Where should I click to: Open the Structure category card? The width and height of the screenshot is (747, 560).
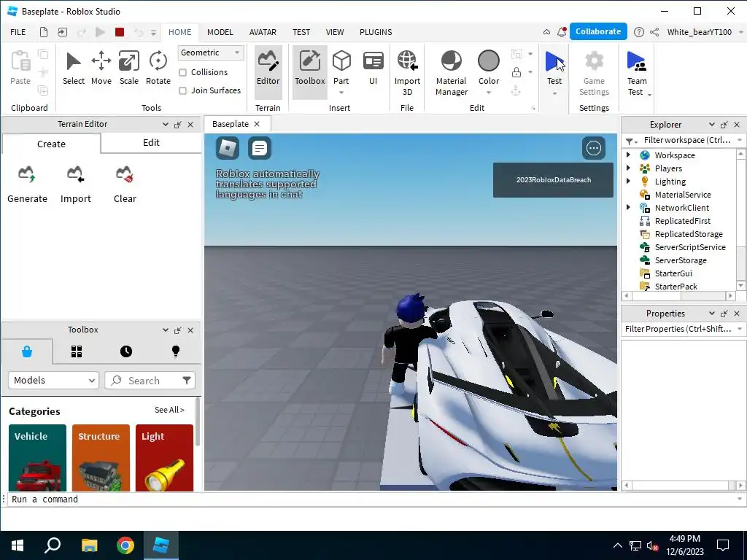pyautogui.click(x=101, y=458)
